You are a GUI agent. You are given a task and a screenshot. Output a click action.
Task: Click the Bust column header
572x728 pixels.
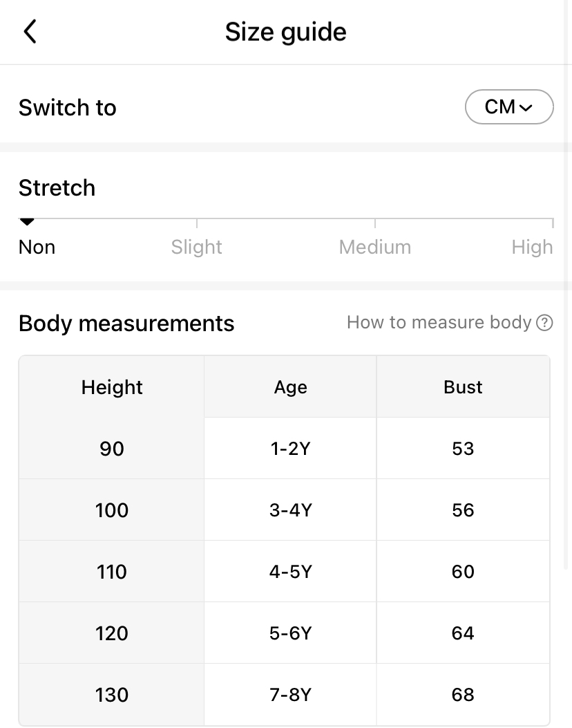463,387
